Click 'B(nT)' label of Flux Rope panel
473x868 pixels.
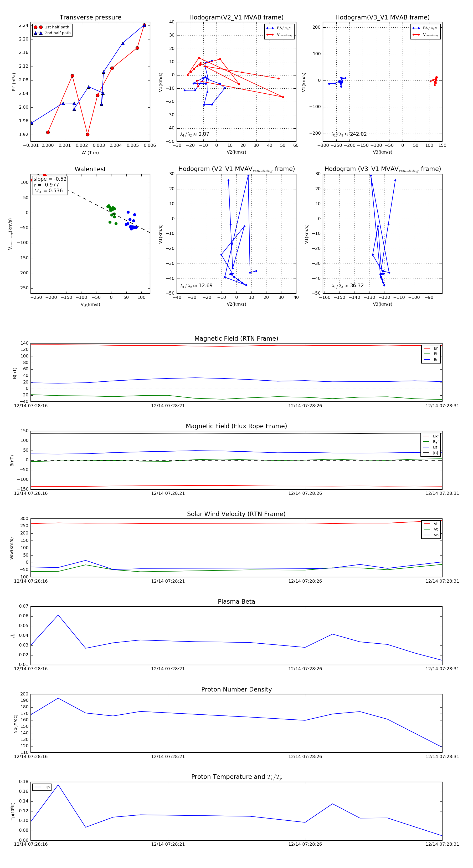12,461
